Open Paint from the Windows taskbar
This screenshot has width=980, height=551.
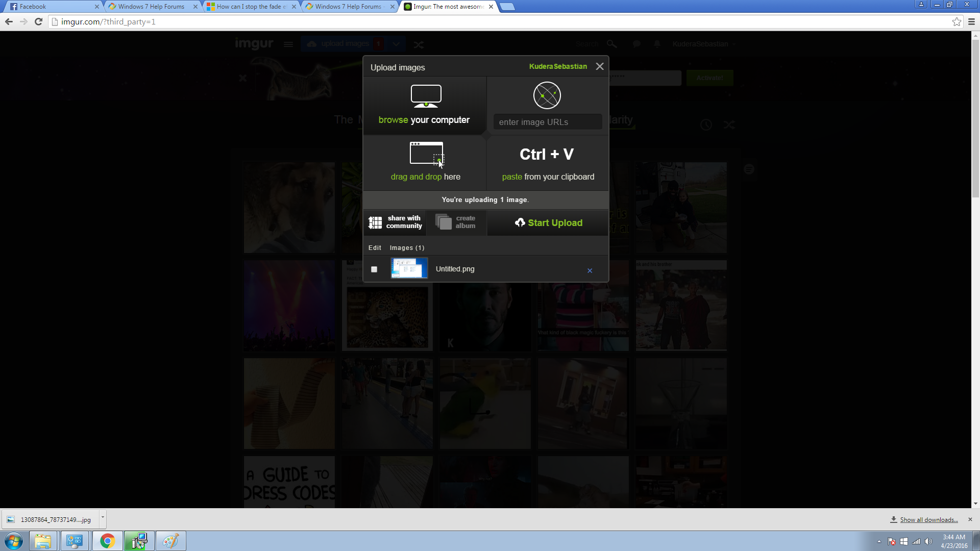(170, 541)
